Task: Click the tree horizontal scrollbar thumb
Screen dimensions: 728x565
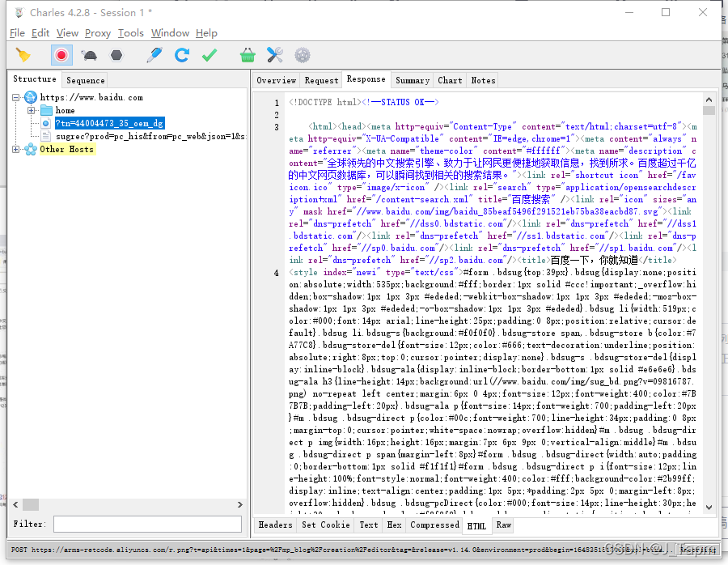Action: [31, 504]
